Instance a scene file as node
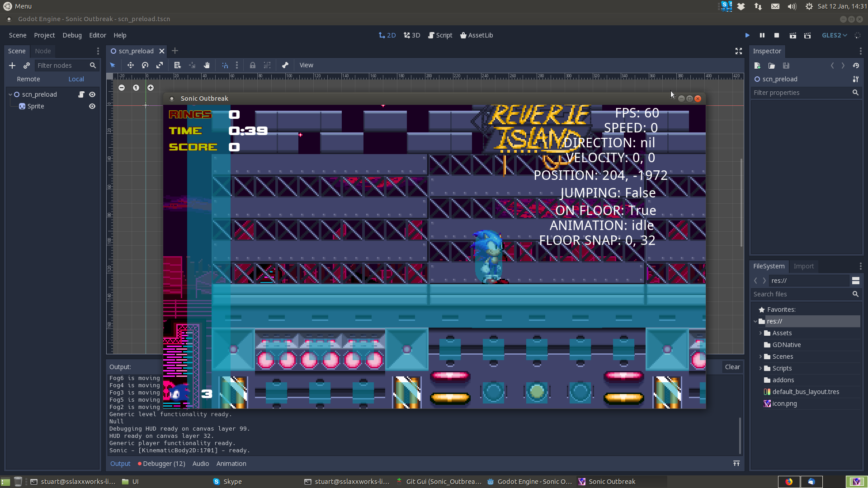 click(27, 66)
